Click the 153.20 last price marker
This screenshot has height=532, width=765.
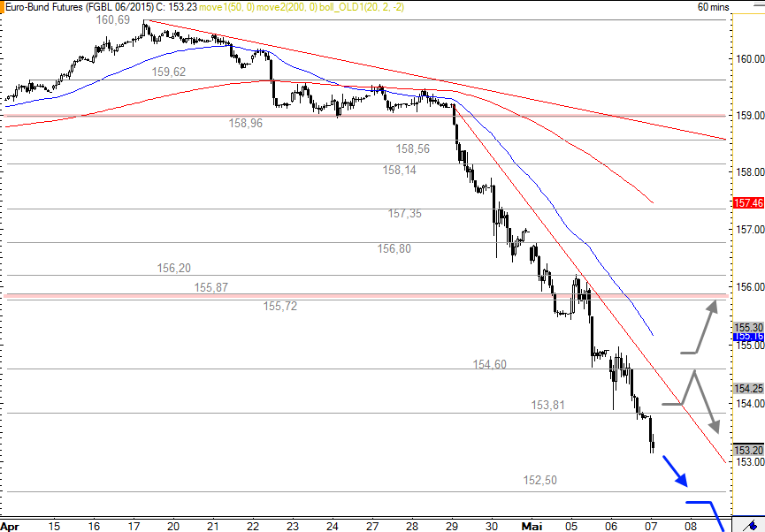pyautogui.click(x=748, y=450)
